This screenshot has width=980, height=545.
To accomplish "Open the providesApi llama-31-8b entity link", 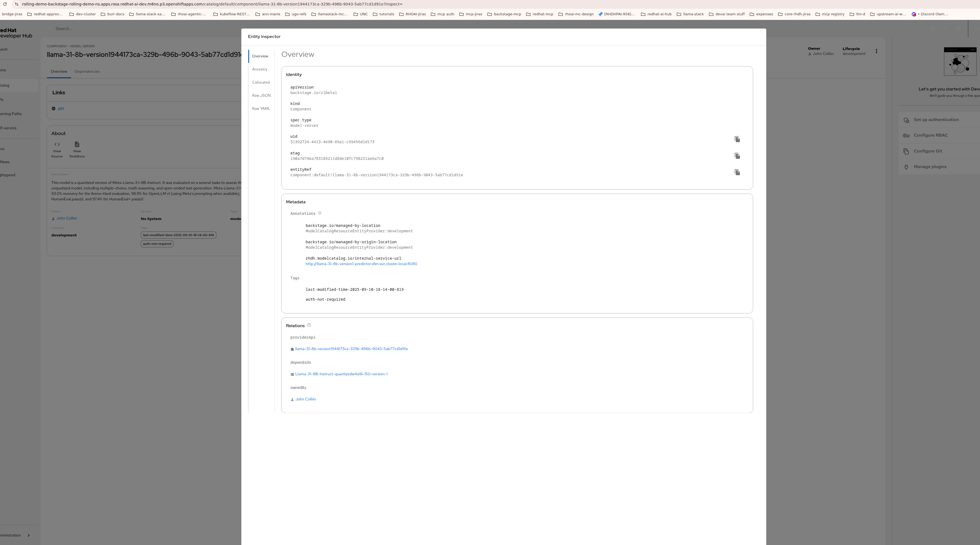I will pyautogui.click(x=351, y=348).
